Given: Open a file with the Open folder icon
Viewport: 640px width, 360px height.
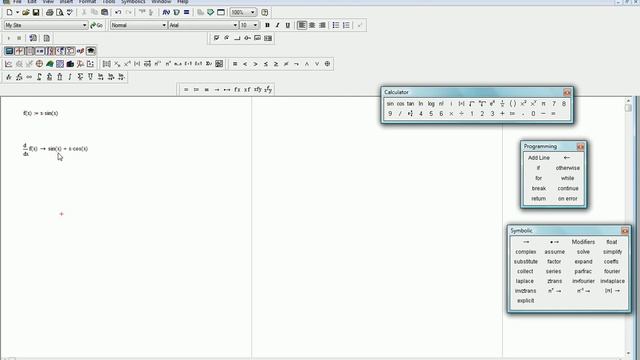Looking at the screenshot, I should [26, 12].
